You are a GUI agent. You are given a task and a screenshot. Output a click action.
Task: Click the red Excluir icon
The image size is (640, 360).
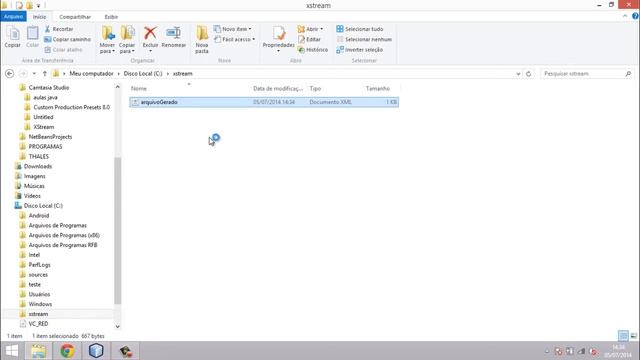coord(150,33)
